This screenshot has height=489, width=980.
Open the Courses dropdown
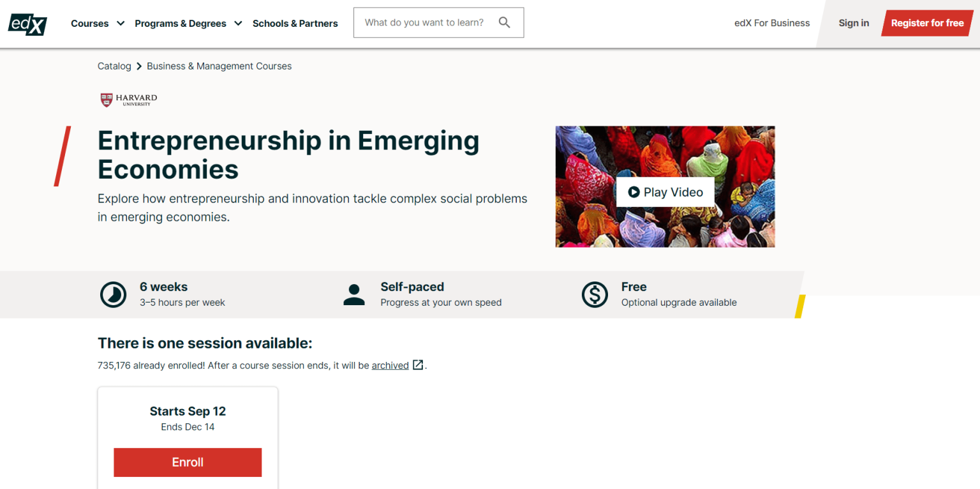(97, 23)
